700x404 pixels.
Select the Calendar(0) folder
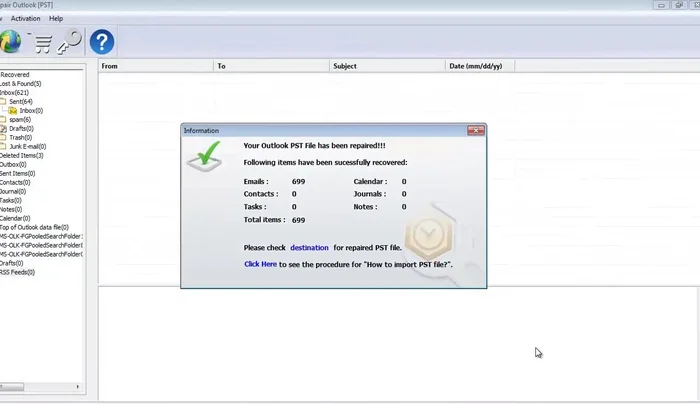(15, 218)
